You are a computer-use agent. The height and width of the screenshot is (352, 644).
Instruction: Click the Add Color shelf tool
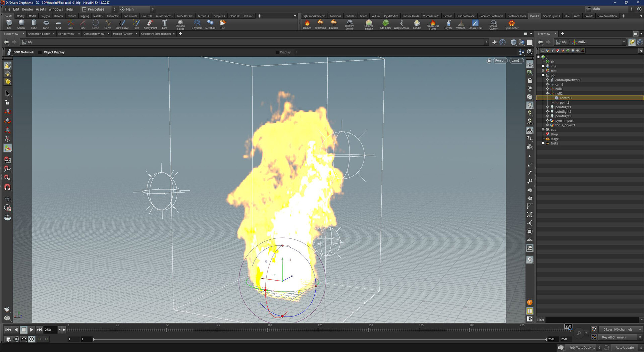[x=385, y=24]
